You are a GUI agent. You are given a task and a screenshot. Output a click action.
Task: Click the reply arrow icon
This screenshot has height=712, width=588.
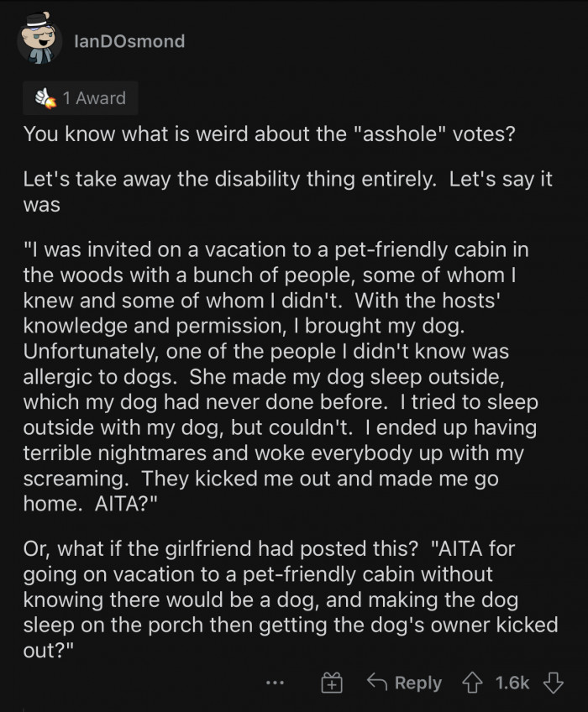tap(376, 683)
